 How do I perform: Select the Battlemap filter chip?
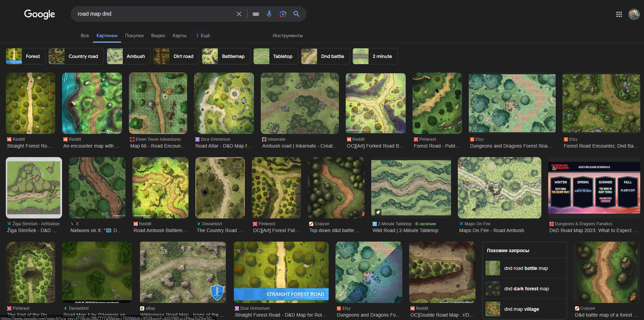pos(226,56)
